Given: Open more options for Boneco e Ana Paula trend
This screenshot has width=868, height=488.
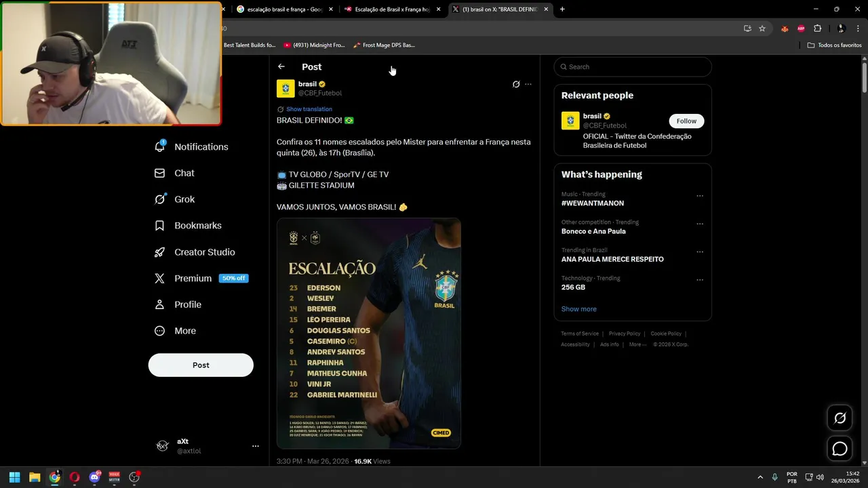Looking at the screenshot, I should [700, 224].
